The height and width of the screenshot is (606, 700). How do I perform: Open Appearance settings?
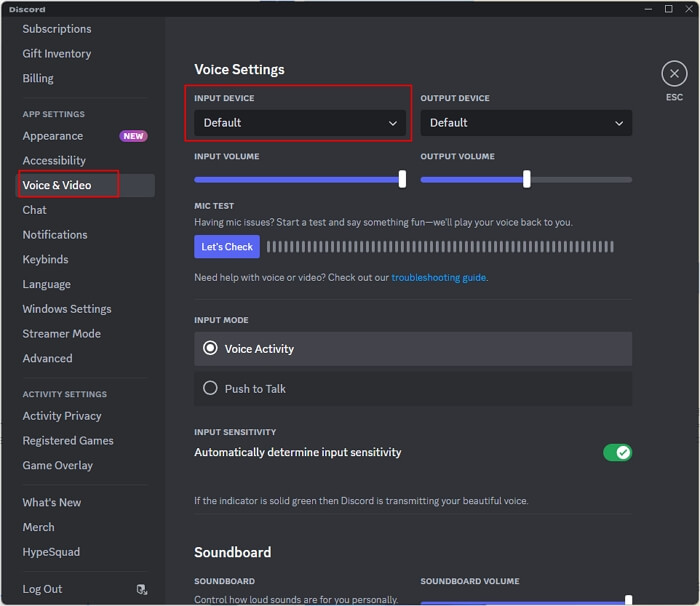tap(53, 136)
